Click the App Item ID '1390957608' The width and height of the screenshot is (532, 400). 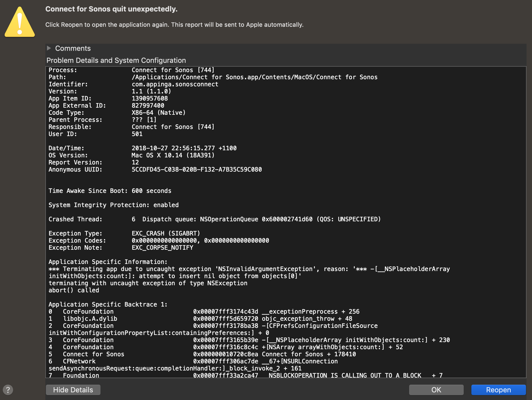pyautogui.click(x=150, y=98)
